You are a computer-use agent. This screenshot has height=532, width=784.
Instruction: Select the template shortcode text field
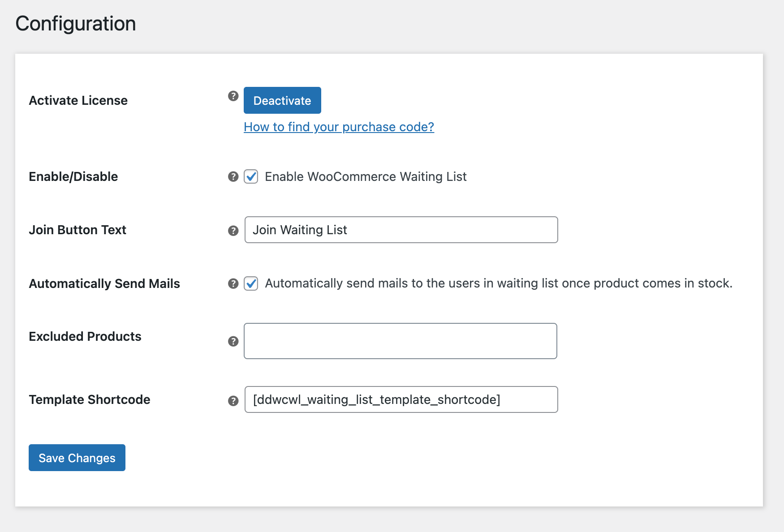[x=401, y=399]
